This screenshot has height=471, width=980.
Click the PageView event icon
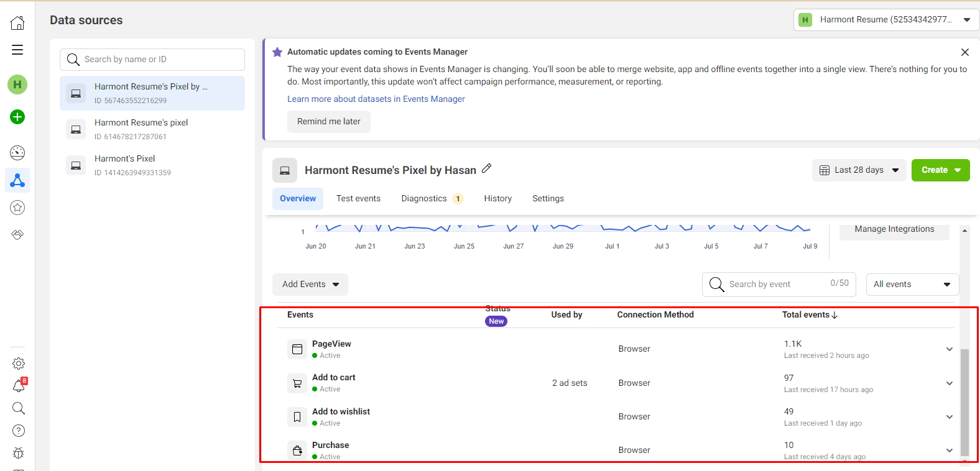[x=297, y=349]
